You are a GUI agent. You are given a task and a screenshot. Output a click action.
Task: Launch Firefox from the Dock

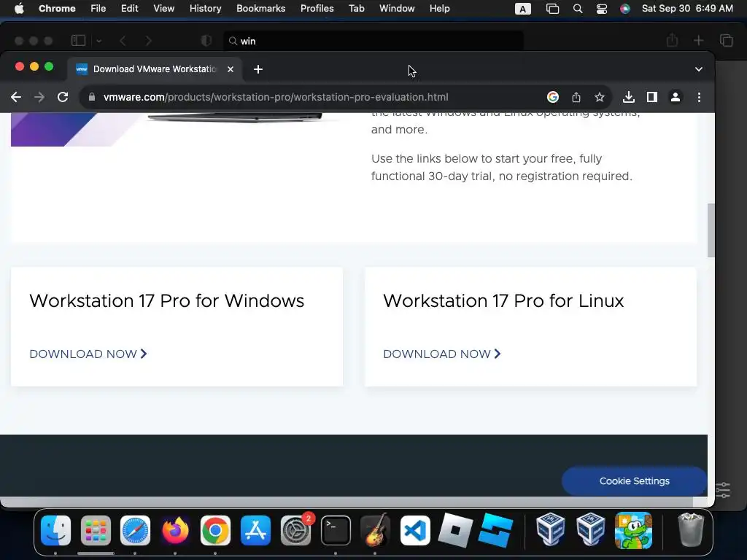175,531
